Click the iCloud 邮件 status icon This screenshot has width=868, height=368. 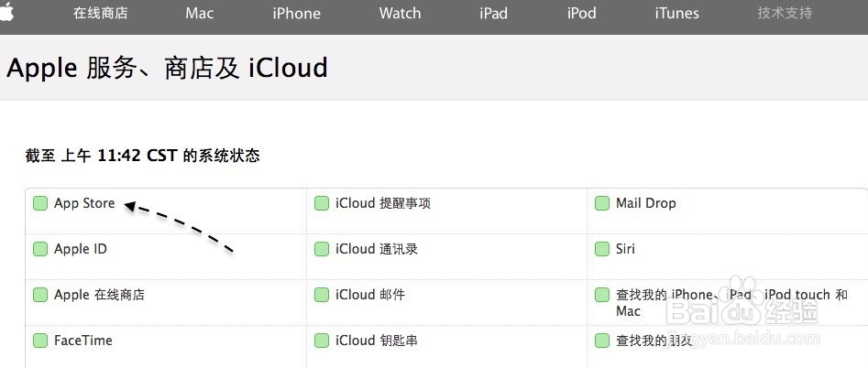pos(322,295)
